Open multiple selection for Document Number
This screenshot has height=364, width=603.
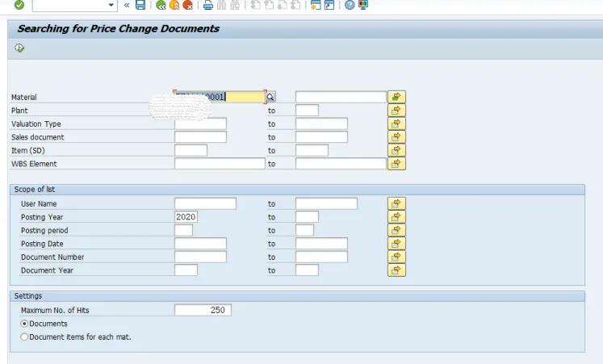point(396,257)
